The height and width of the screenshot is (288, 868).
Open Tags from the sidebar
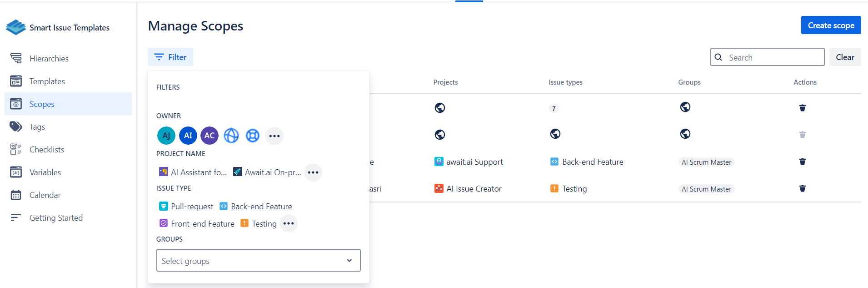[x=37, y=127]
